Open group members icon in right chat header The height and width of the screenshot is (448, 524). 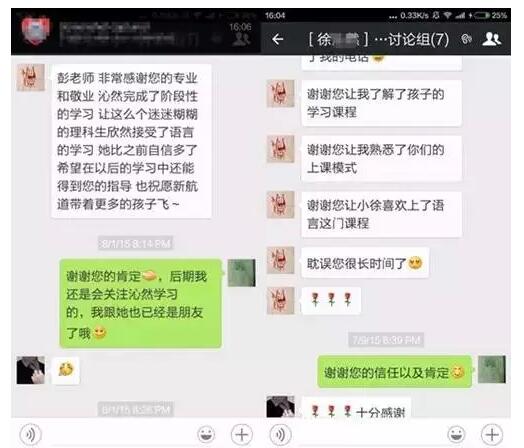tap(491, 39)
